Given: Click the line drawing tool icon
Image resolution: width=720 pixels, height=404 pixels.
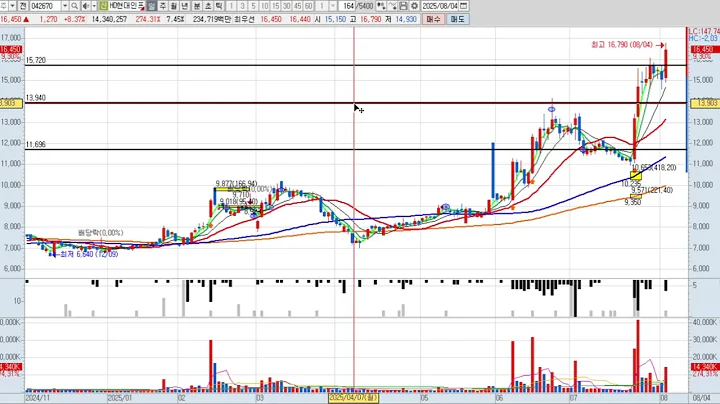Looking at the screenshot, I should tap(392, 6).
